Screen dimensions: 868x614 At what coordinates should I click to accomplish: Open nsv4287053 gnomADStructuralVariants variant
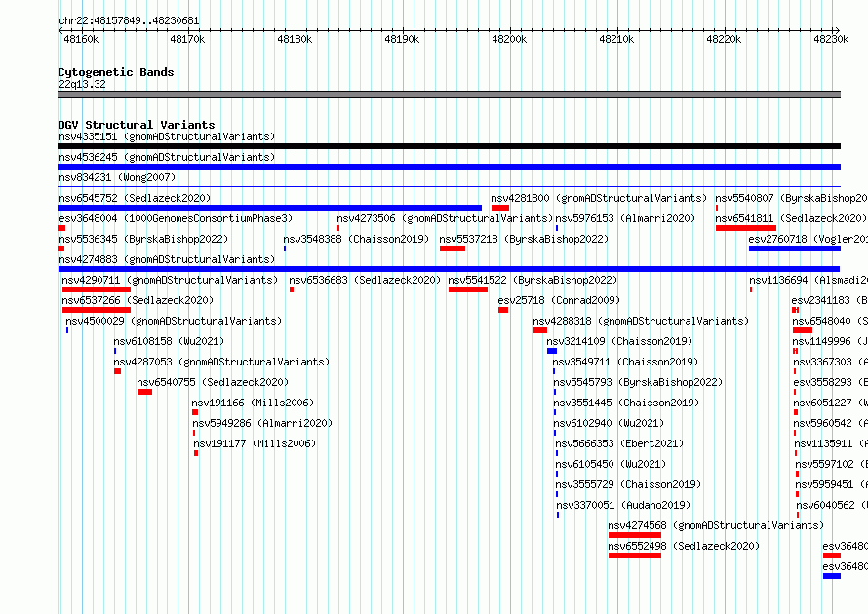tap(221, 362)
